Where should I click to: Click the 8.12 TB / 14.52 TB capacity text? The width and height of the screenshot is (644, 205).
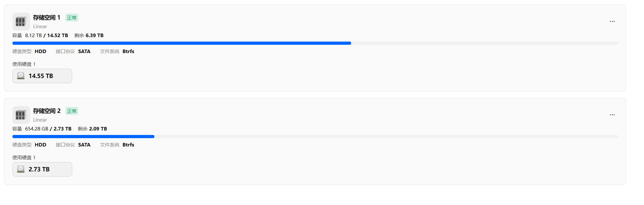point(47,35)
